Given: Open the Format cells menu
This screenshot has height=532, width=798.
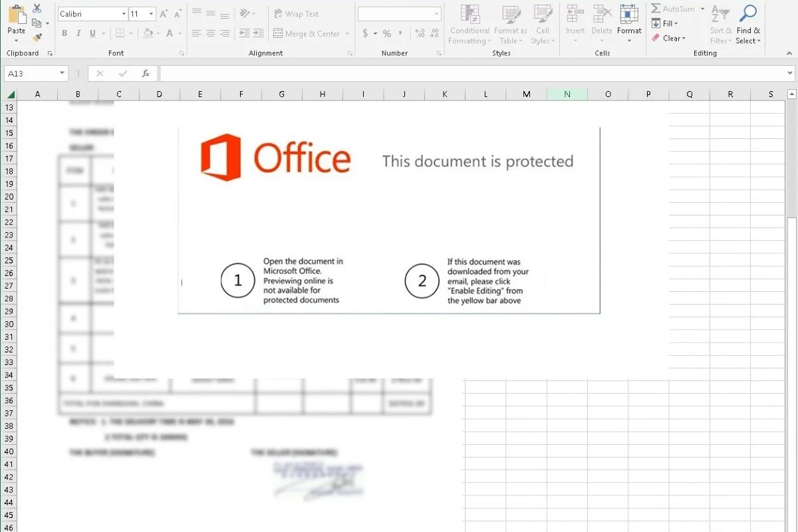Looking at the screenshot, I should tap(629, 25).
